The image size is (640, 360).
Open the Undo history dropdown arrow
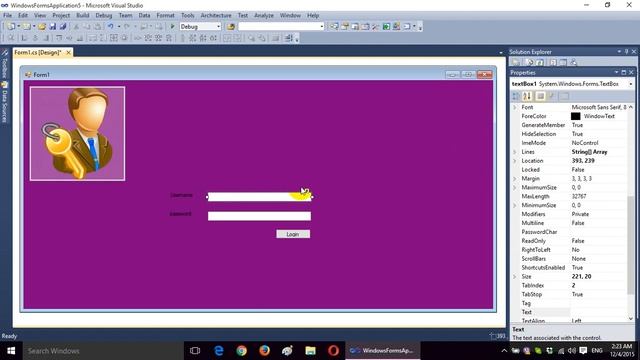119,27
